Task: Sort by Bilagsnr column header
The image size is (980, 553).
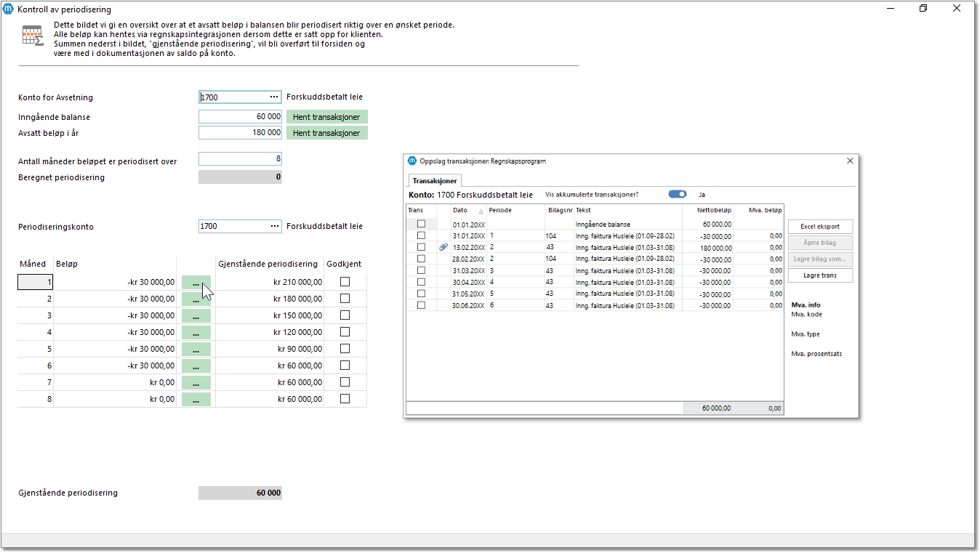Action: (x=559, y=211)
